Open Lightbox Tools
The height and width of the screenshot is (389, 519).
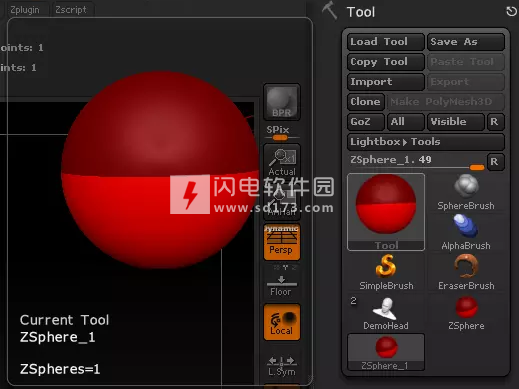pos(426,142)
